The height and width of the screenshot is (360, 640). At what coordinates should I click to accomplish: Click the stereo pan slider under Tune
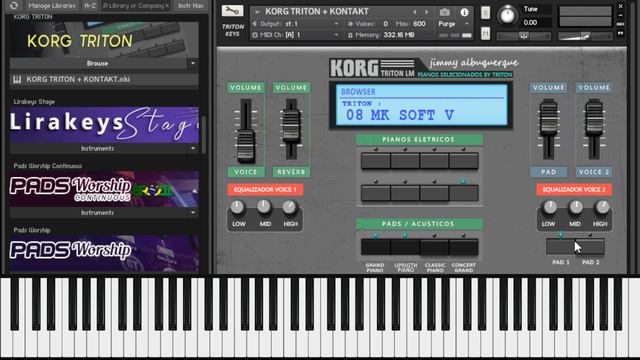(x=524, y=36)
